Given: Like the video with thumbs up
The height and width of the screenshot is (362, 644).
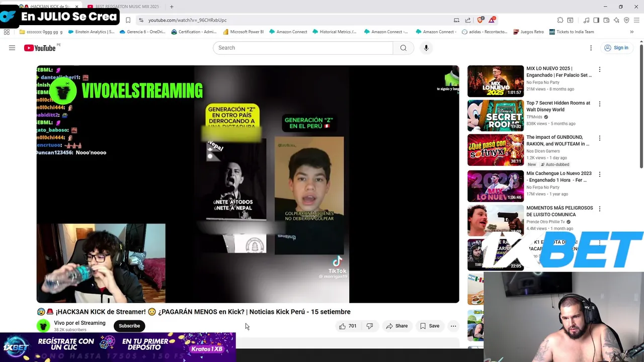Looking at the screenshot, I should 348,326.
